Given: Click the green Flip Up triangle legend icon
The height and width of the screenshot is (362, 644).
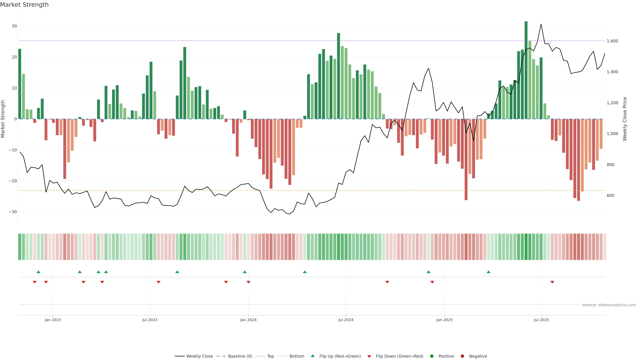Looking at the screenshot, I should (312, 356).
